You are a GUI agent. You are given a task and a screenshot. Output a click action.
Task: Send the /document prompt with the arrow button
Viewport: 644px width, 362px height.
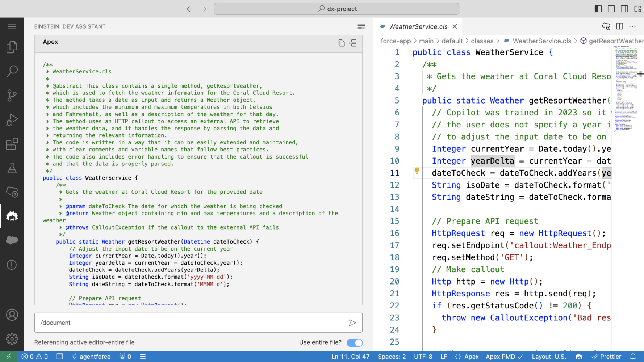pos(352,323)
